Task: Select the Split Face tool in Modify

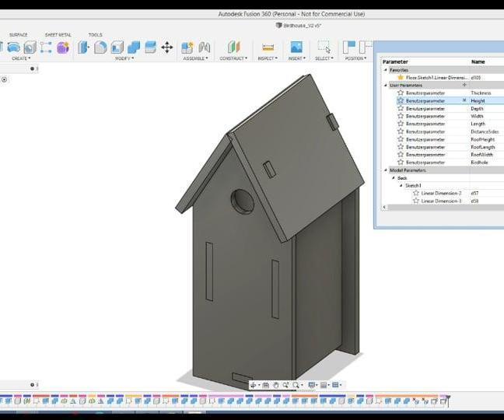Action: (x=150, y=47)
